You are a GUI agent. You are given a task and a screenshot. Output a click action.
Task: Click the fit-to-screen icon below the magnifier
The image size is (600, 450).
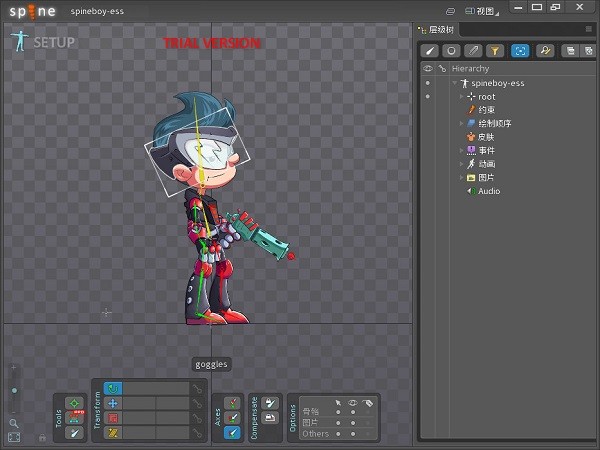click(14, 437)
